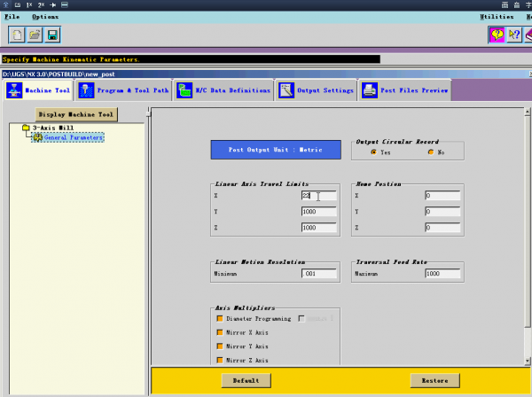
Task: Click the Open folder toolbar icon
Action: 35,35
